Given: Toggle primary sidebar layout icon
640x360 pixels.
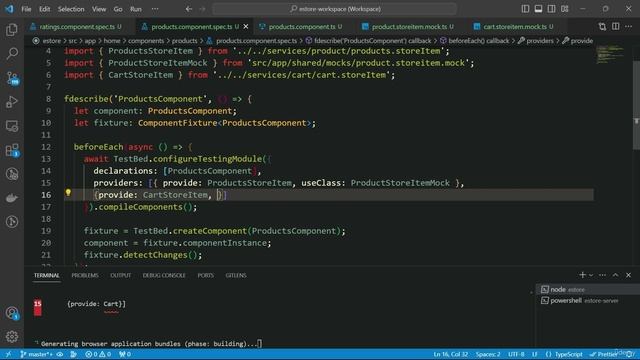Looking at the screenshot, I should 525,9.
